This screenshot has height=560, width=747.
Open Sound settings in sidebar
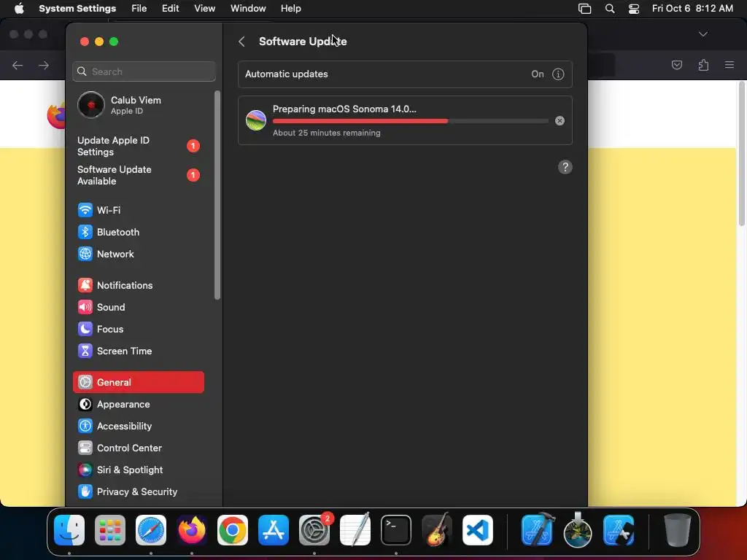[x=139, y=307]
